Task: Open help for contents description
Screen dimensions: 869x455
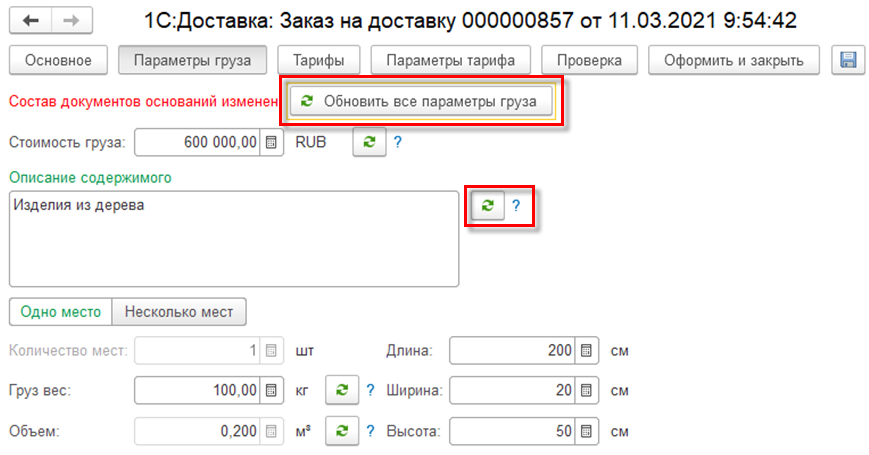Action: [516, 206]
